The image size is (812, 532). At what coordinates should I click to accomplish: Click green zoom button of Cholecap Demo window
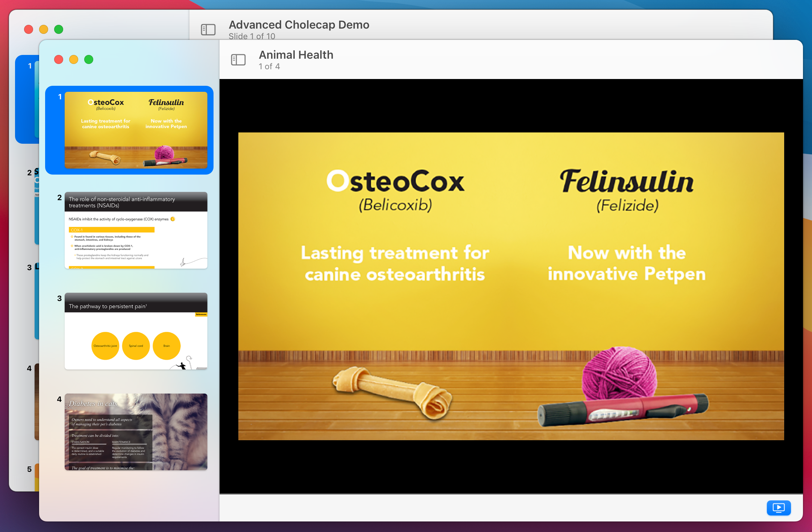click(x=59, y=30)
